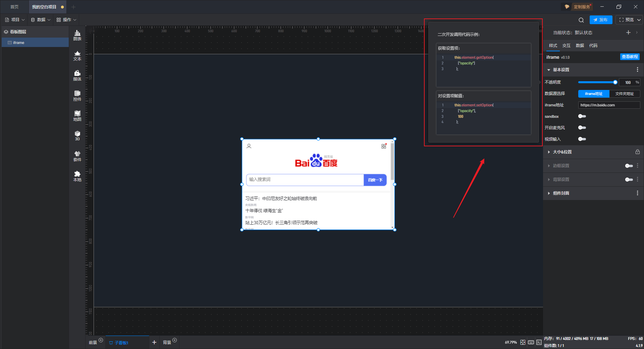This screenshot has height=349, width=644.
Task: Toggle the 视频输入 video input switch
Action: (x=582, y=139)
